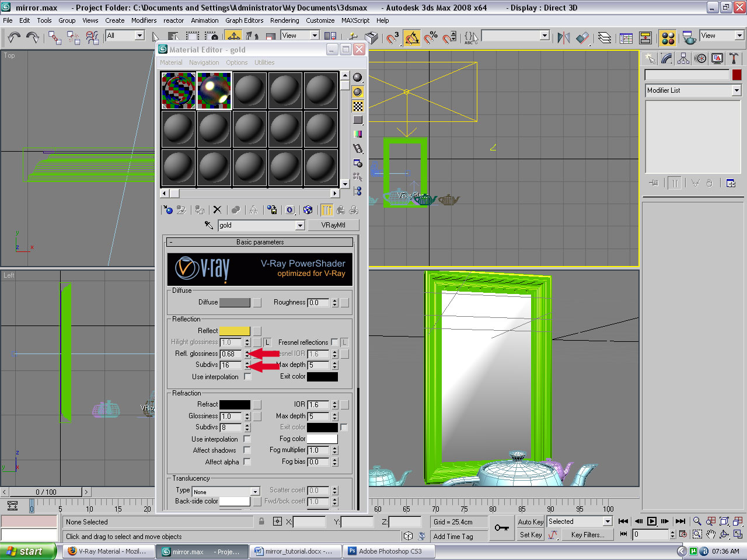The height and width of the screenshot is (560, 747).
Task: Toggle the refraction Exit color checkbox
Action: (344, 428)
